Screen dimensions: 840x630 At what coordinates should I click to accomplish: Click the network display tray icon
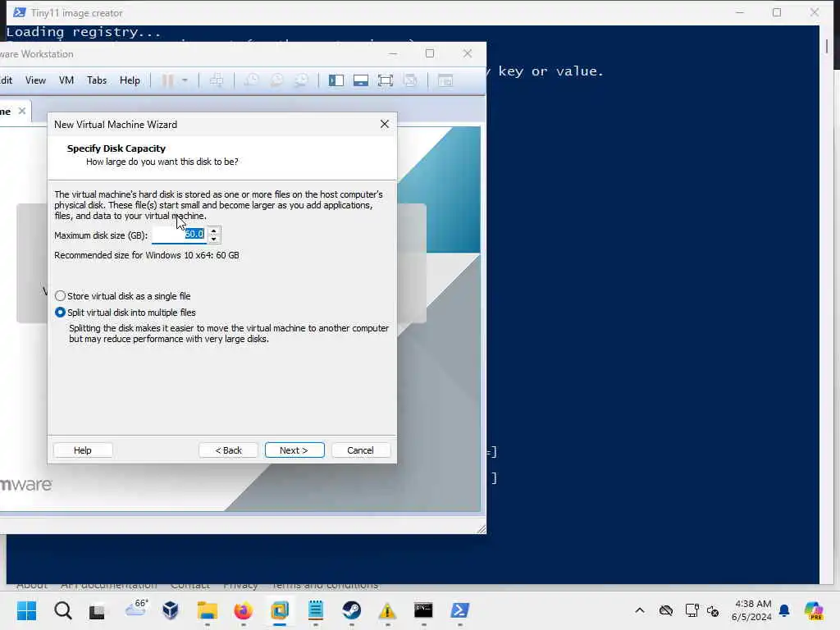point(692,610)
